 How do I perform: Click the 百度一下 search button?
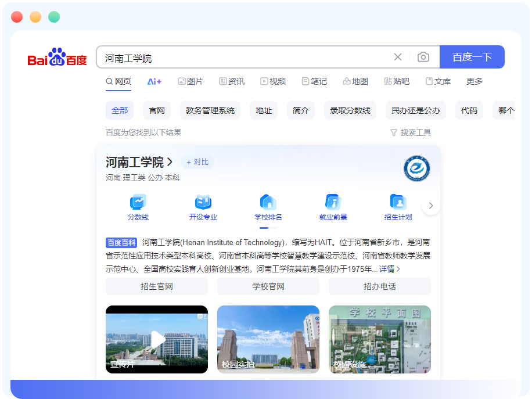(x=472, y=57)
